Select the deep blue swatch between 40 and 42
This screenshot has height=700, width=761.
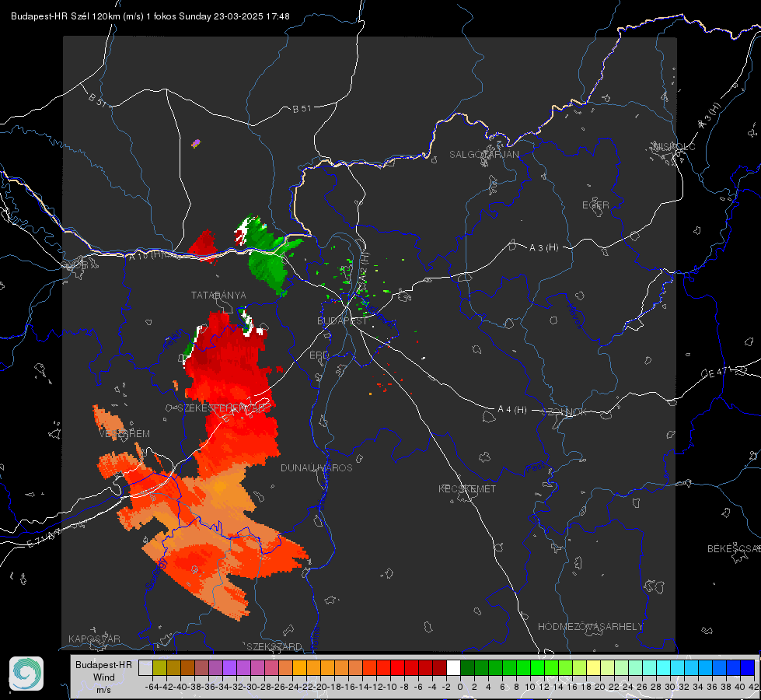(747, 667)
